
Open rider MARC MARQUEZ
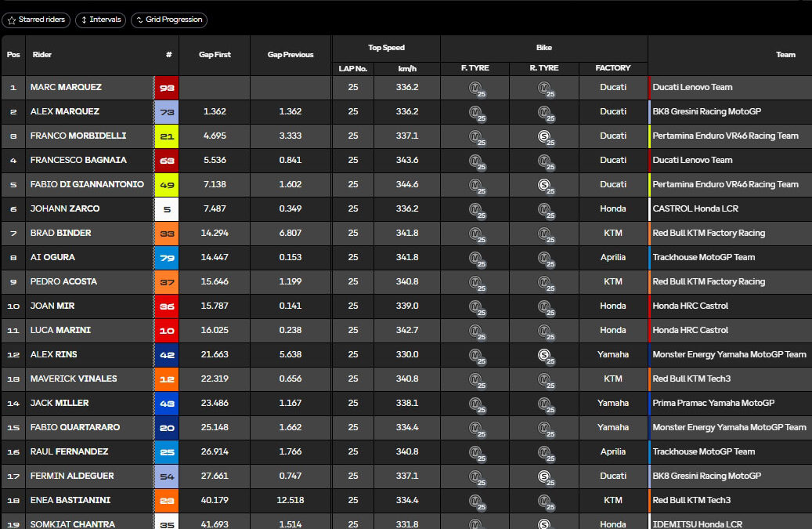coord(66,87)
